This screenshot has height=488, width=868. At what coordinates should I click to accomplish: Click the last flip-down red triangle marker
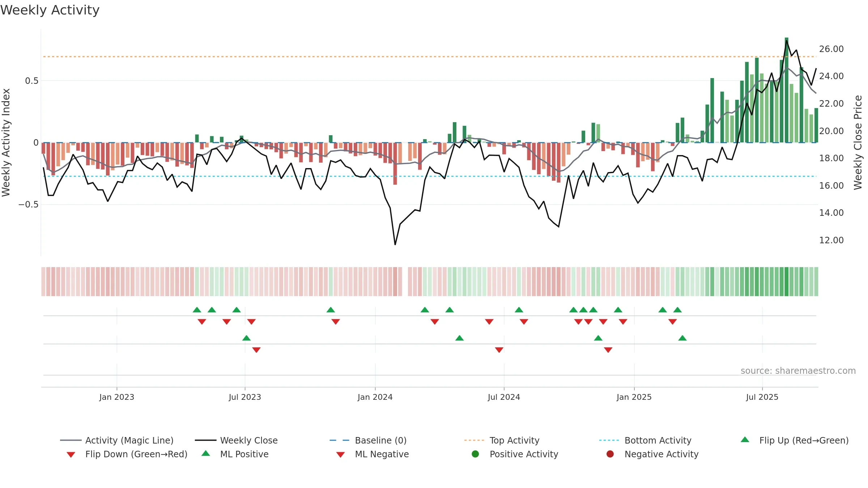click(673, 322)
